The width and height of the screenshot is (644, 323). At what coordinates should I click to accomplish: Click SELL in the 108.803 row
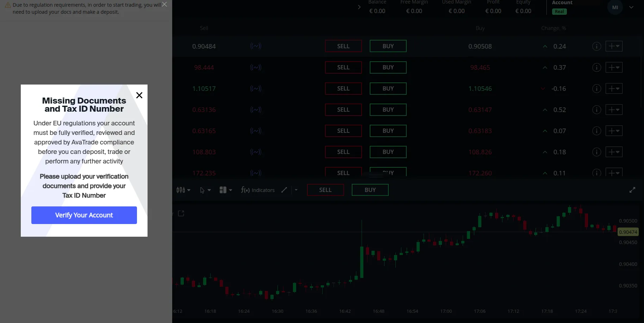click(343, 152)
